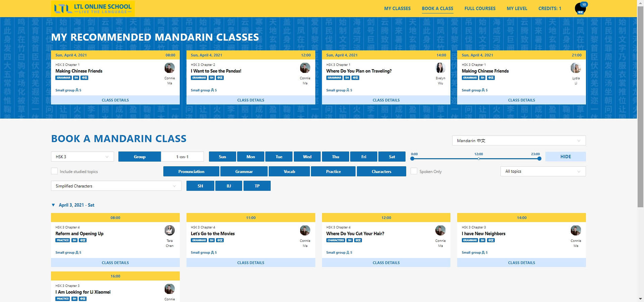Select the Full Courses menu item
Viewport: 644px width, 302px height.
pos(480,8)
